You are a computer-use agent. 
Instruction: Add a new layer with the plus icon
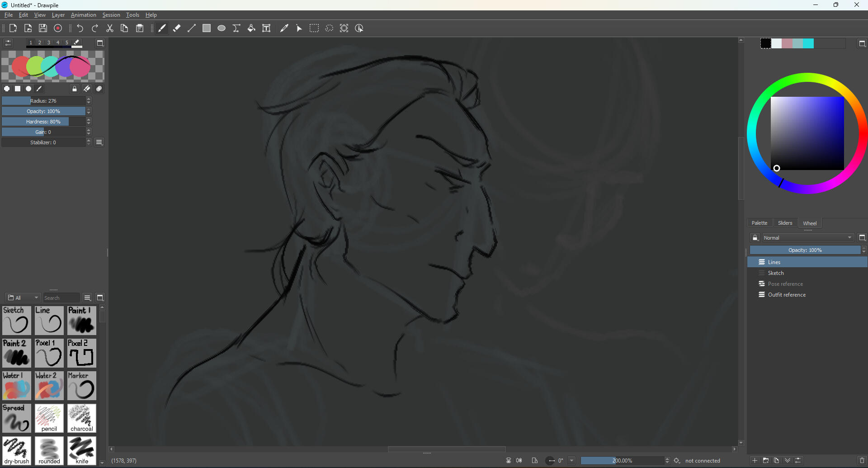[754, 460]
